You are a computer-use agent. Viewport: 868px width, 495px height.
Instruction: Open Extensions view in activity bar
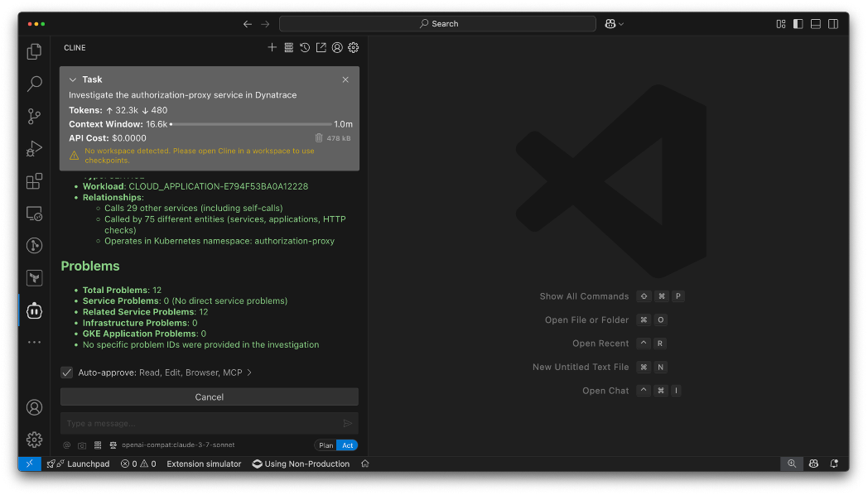[34, 181]
